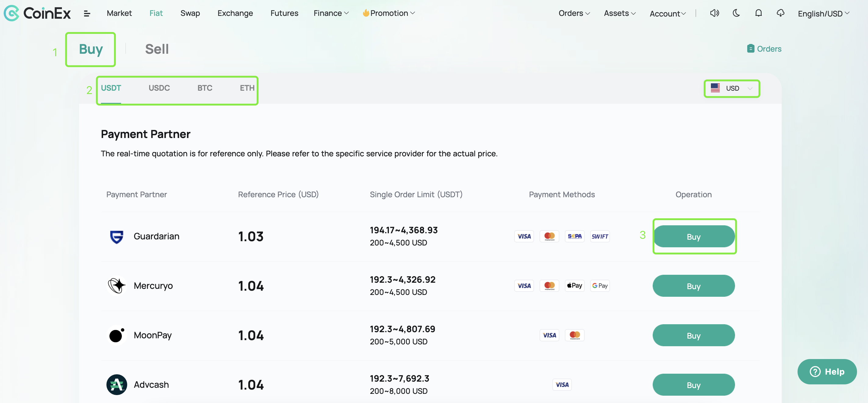Open the Exchange menu item

coord(235,13)
